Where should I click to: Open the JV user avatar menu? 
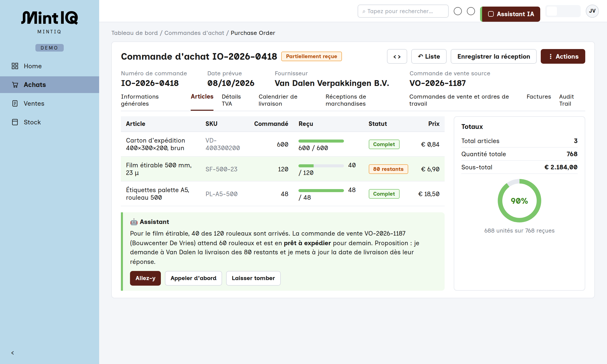point(592,11)
